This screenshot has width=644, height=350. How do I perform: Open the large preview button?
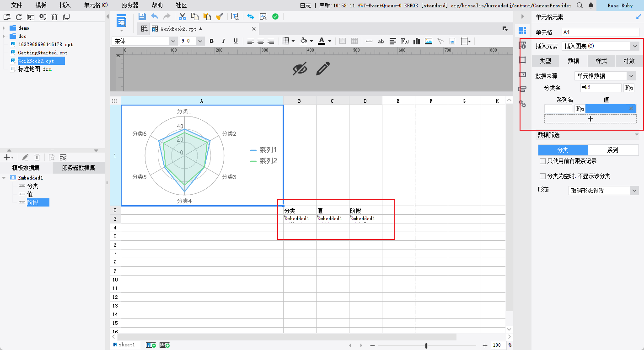click(121, 21)
